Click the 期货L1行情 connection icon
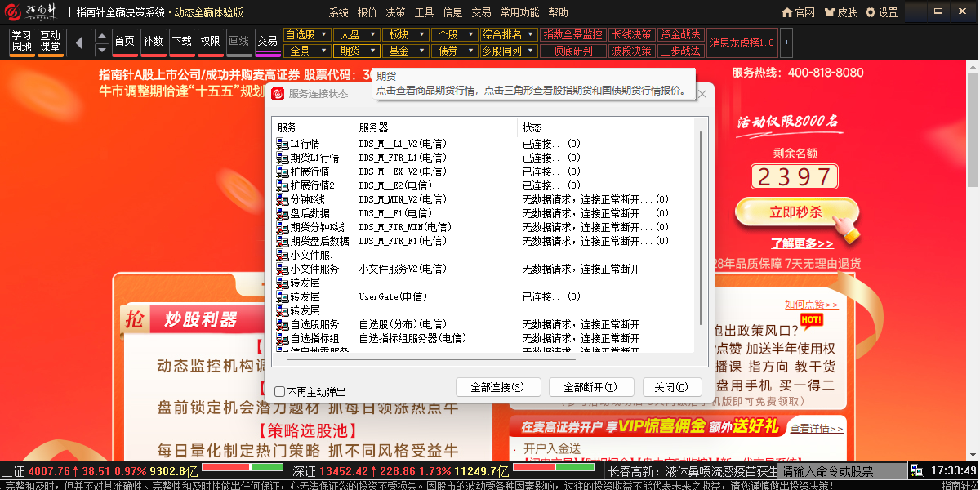Screen dimensions: 980x490 [283, 158]
